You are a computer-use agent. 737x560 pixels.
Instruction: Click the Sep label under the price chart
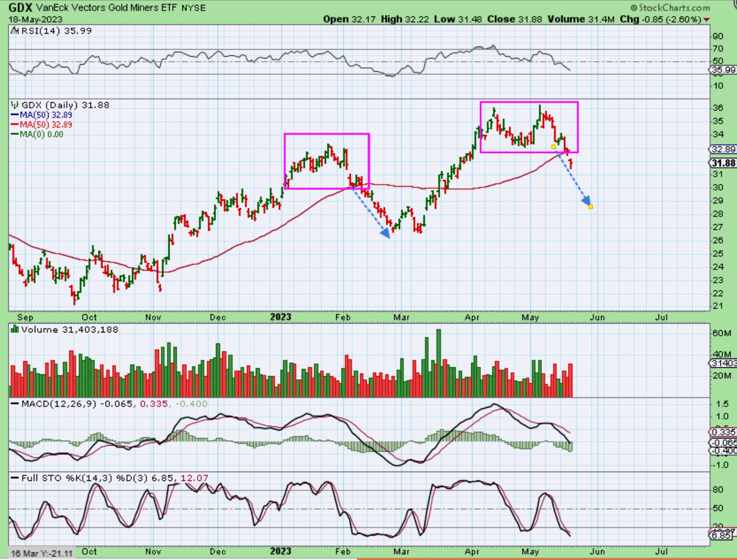pos(25,318)
